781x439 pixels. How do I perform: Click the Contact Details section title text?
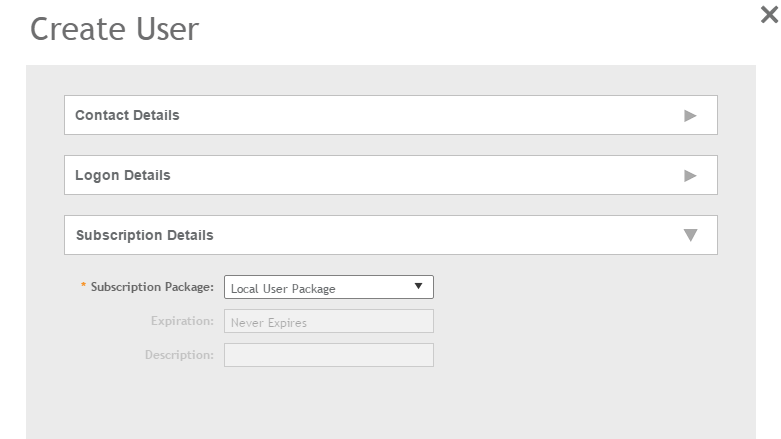click(127, 115)
